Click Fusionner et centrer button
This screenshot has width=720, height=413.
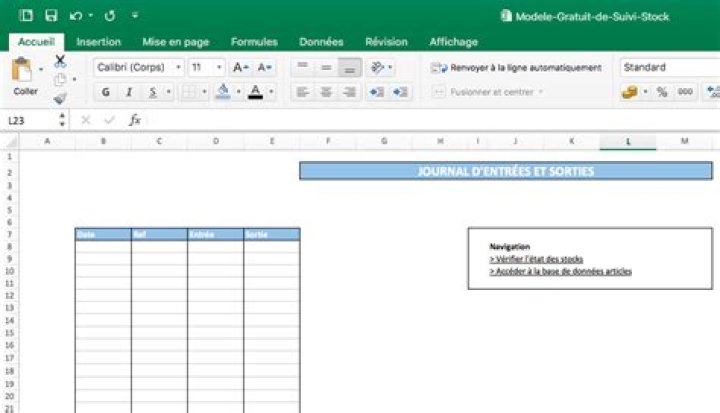[483, 92]
